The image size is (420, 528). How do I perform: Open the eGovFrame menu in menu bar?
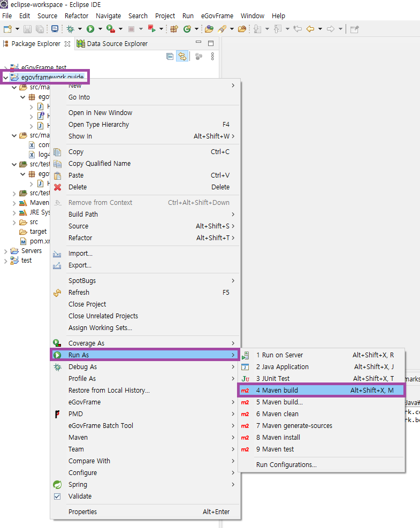[217, 16]
